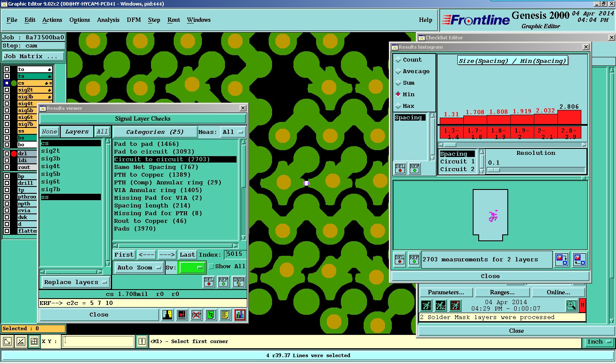
Task: Click the Parameters... button
Action: tap(446, 293)
